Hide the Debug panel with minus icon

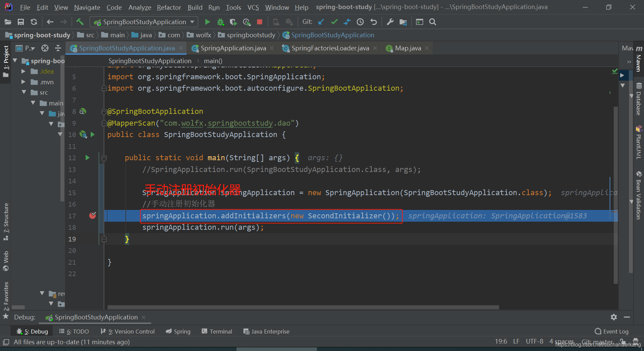click(627, 317)
